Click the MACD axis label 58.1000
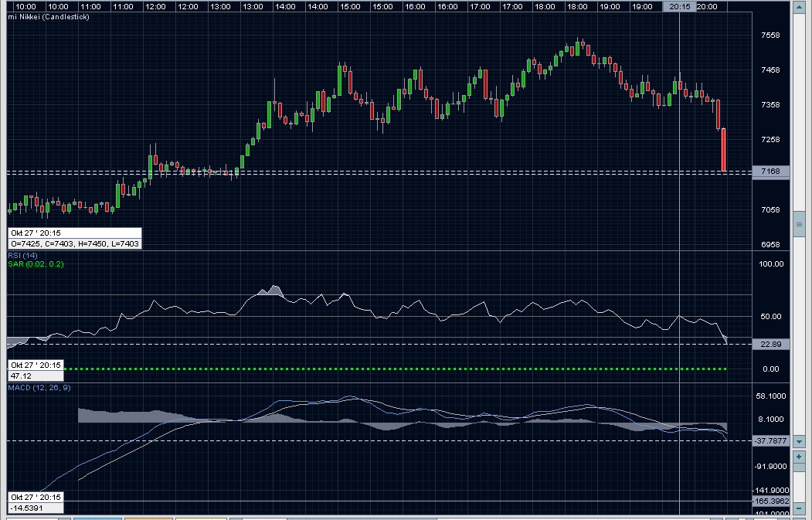 (771, 396)
